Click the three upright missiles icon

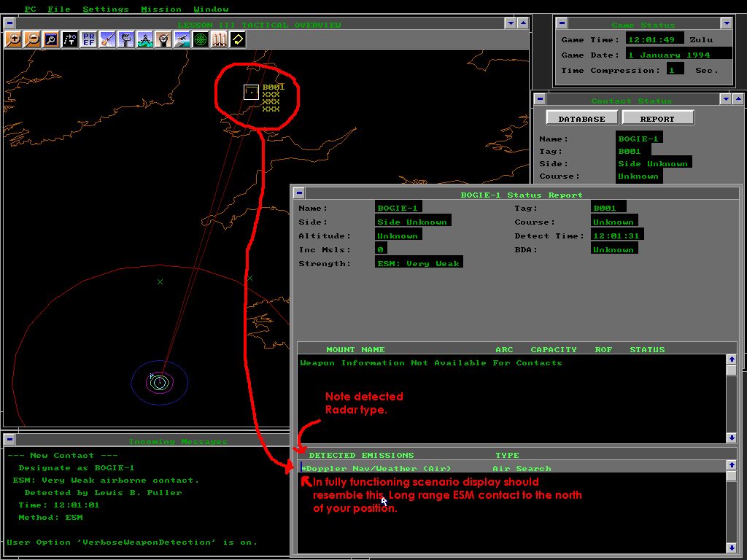(x=219, y=39)
